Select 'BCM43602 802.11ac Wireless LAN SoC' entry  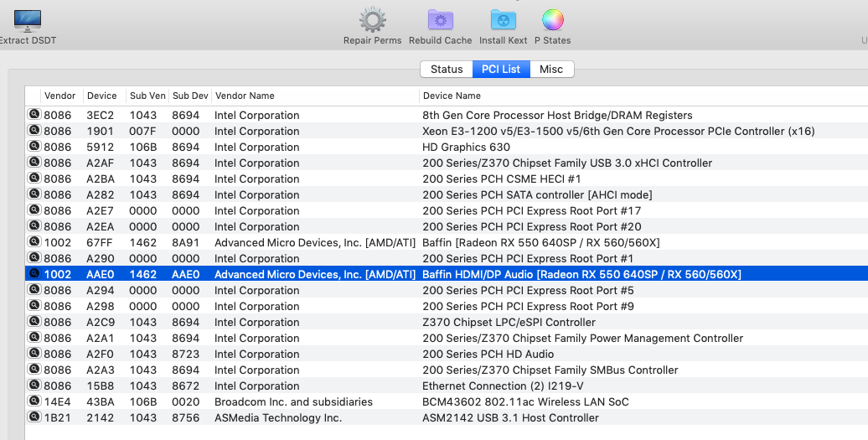525,401
